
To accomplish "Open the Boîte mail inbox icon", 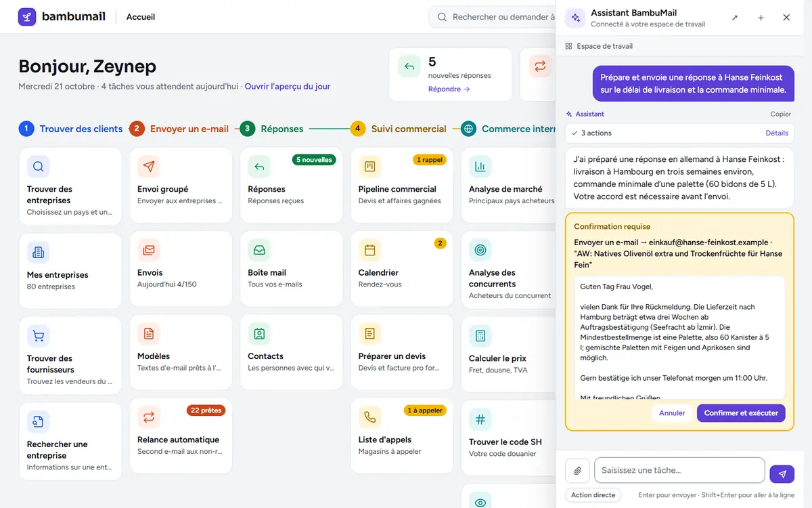I will pyautogui.click(x=259, y=250).
